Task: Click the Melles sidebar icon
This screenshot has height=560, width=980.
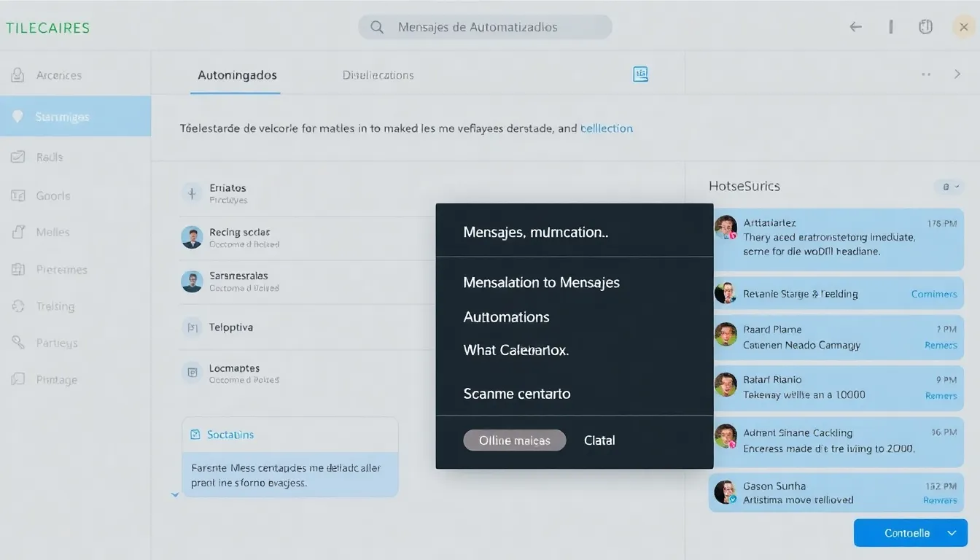Action: (18, 232)
